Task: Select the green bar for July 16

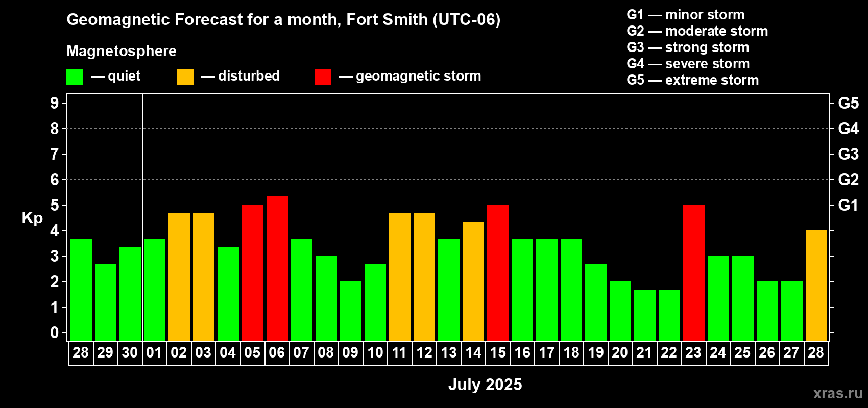Action: (522, 290)
